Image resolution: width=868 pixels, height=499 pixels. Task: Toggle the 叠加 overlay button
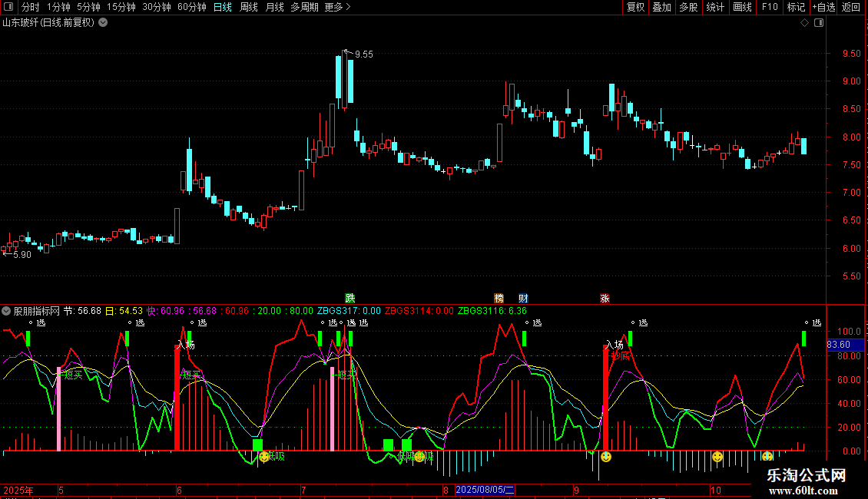click(x=661, y=8)
